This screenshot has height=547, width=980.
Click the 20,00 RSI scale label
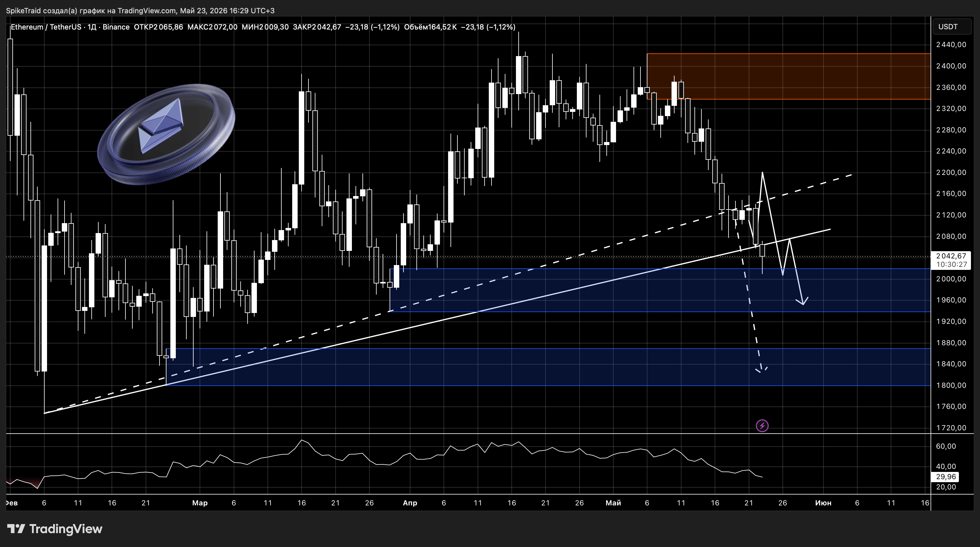(x=946, y=487)
